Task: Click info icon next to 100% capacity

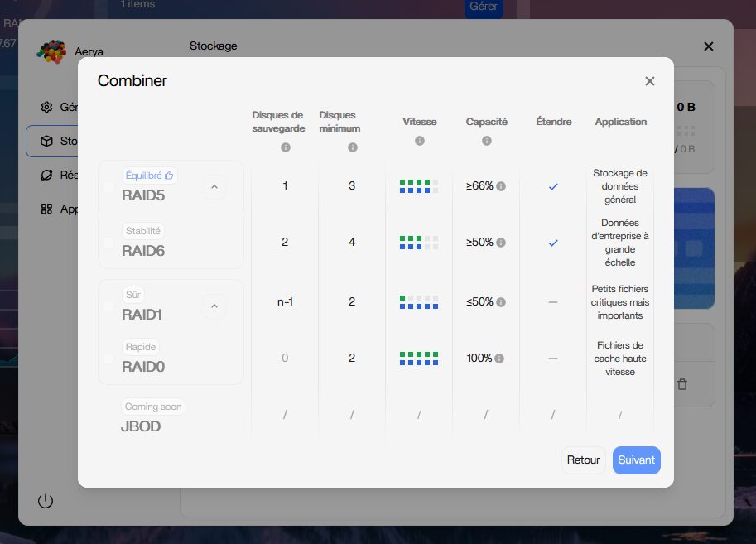Action: tap(501, 359)
